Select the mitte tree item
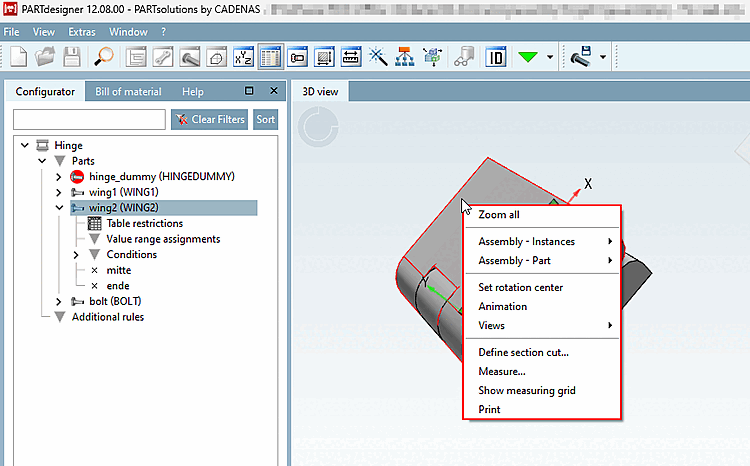Image resolution: width=750 pixels, height=466 pixels. (119, 270)
